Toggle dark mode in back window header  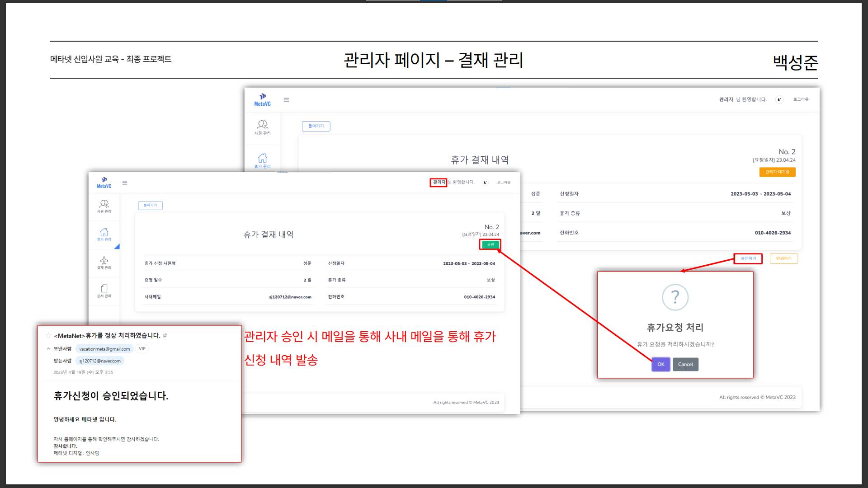coord(779,99)
